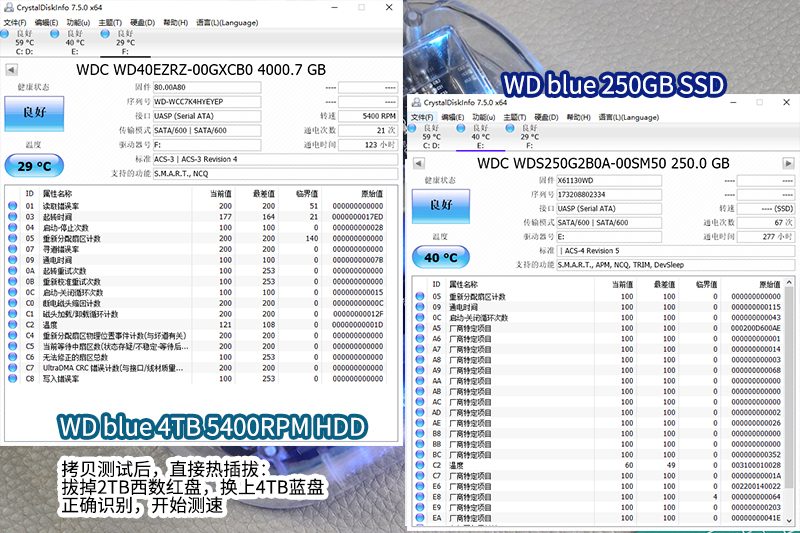Click the 40 °C temperature button
This screenshot has height=533, width=800.
(x=441, y=258)
